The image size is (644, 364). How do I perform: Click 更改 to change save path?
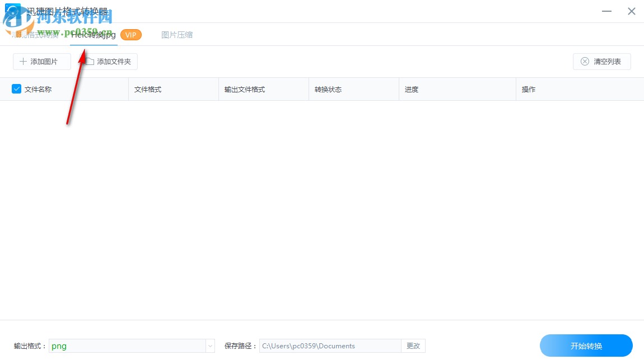click(413, 346)
